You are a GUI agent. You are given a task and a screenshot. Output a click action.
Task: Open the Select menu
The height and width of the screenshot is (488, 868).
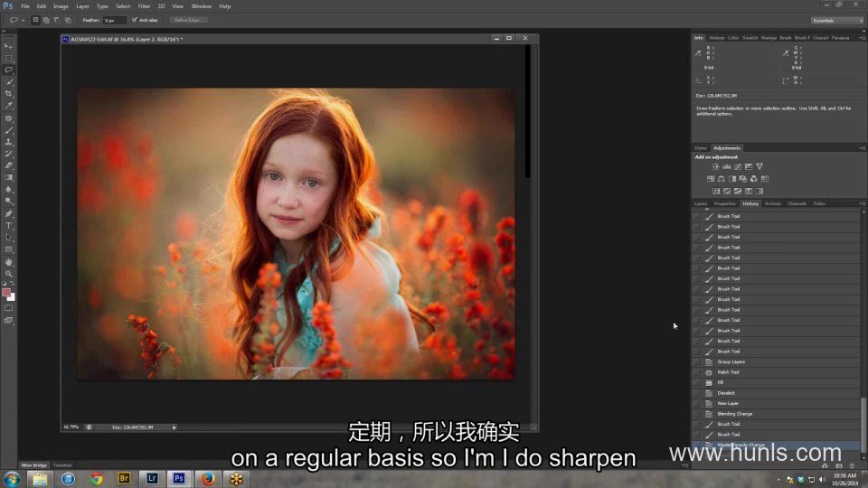pos(123,6)
